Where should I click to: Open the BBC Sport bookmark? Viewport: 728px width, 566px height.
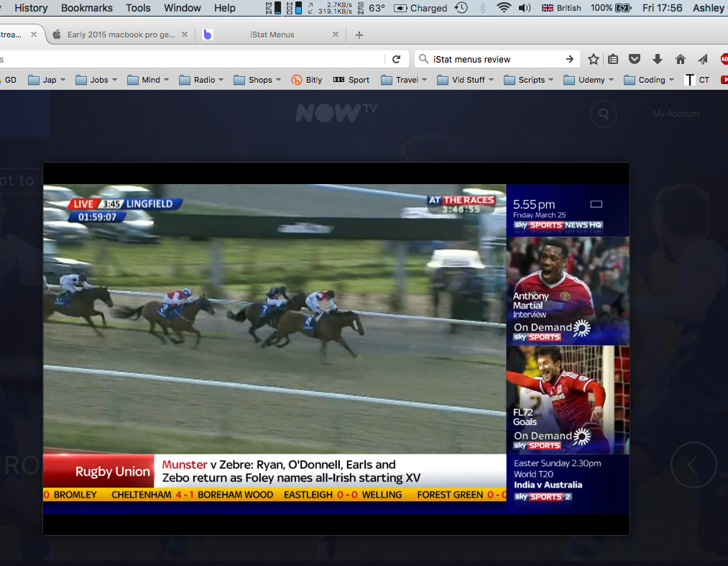[351, 80]
